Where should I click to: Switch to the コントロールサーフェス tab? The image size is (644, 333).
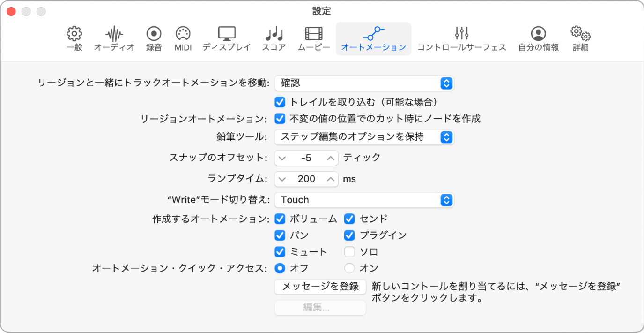pos(462,38)
